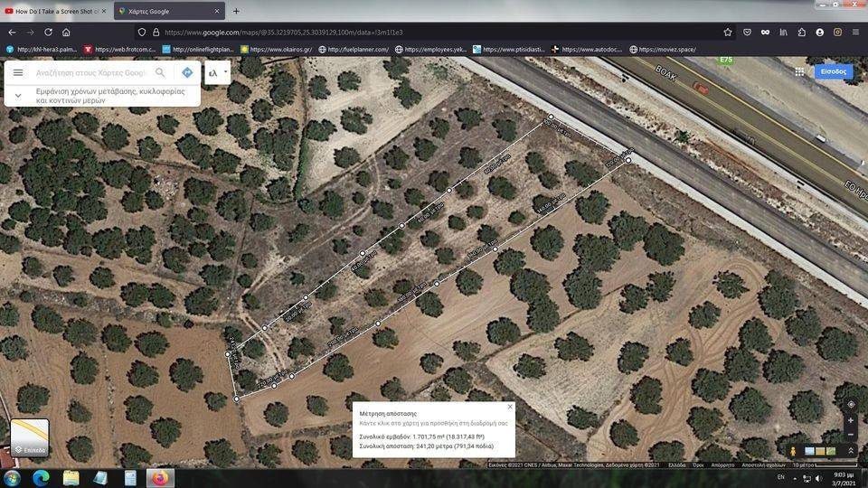Open the ελ language dropdown
Screen dimensions: 868x488
[217, 72]
